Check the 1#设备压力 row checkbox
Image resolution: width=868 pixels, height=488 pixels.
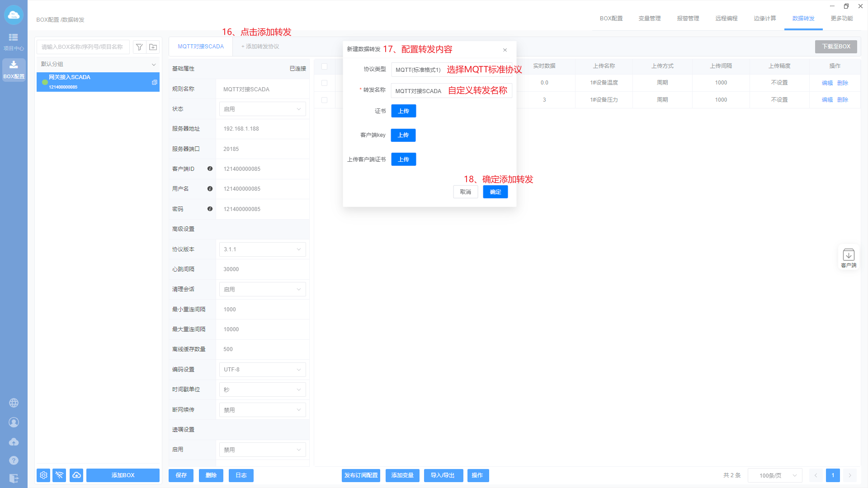point(324,100)
